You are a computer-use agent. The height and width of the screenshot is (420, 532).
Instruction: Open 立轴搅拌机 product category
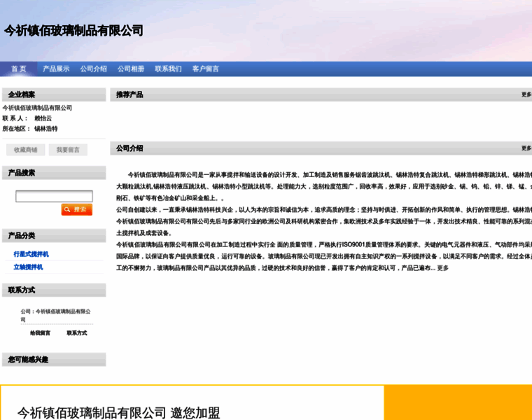(x=28, y=267)
